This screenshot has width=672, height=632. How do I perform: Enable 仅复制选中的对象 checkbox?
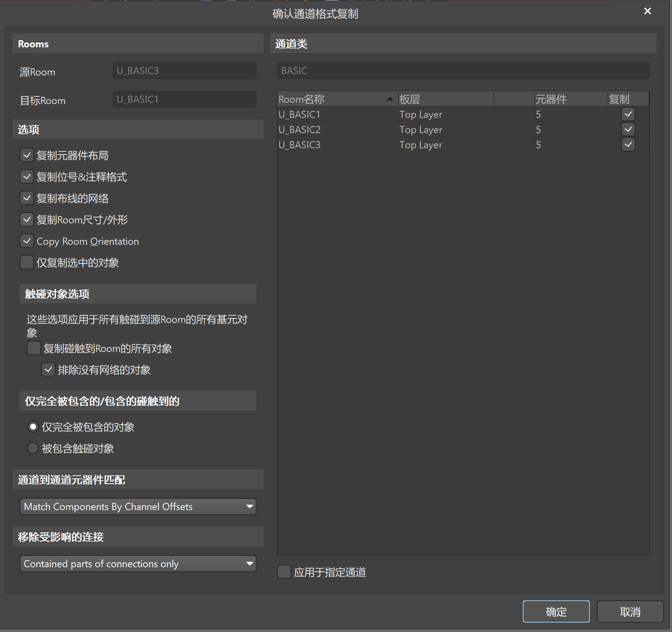(27, 263)
